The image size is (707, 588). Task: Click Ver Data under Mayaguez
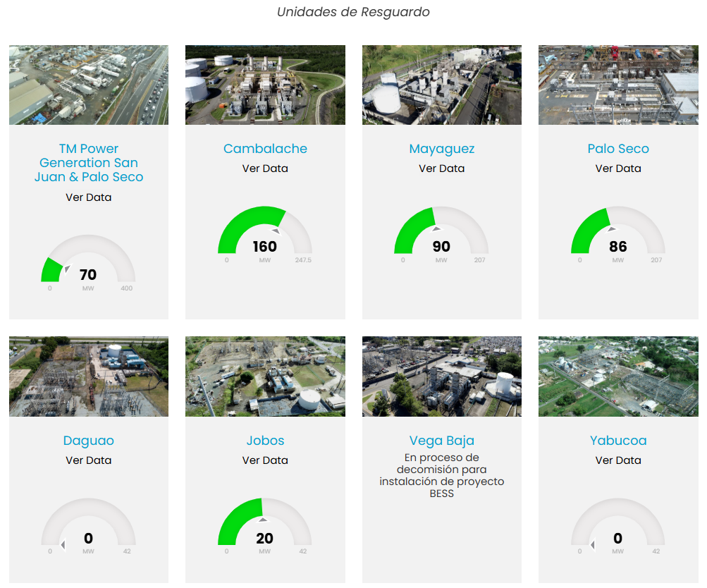[x=441, y=169]
